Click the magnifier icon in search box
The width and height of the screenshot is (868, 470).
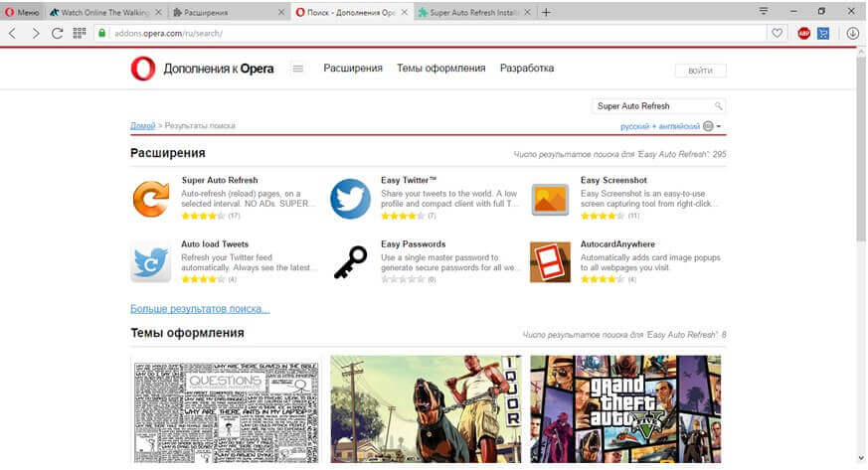click(x=718, y=105)
